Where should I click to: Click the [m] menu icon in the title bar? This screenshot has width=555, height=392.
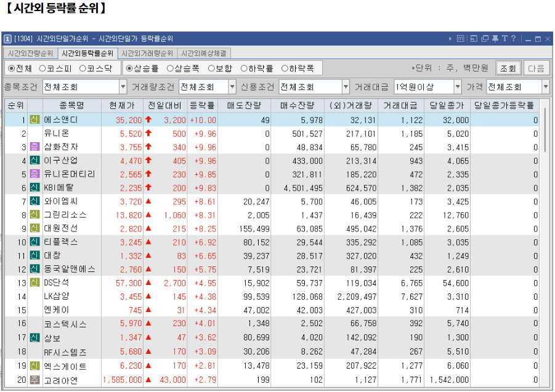(x=461, y=38)
